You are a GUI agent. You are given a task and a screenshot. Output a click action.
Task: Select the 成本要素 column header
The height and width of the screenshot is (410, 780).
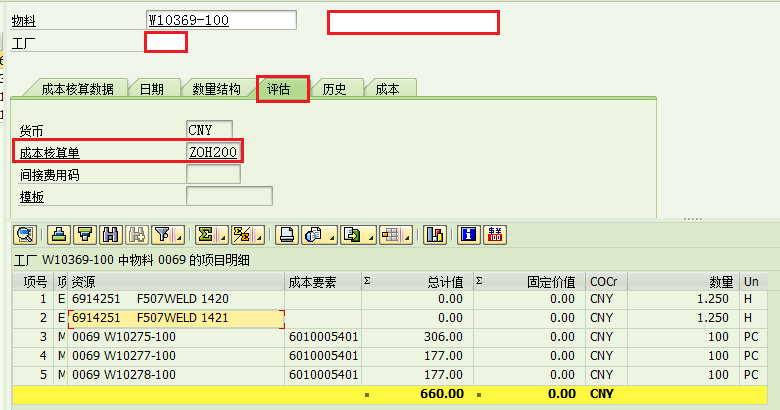tap(323, 282)
